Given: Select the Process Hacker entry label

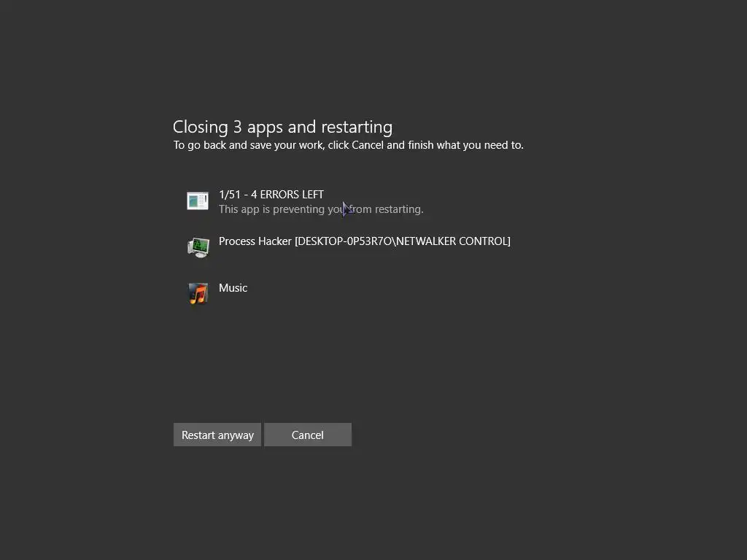Looking at the screenshot, I should point(365,241).
